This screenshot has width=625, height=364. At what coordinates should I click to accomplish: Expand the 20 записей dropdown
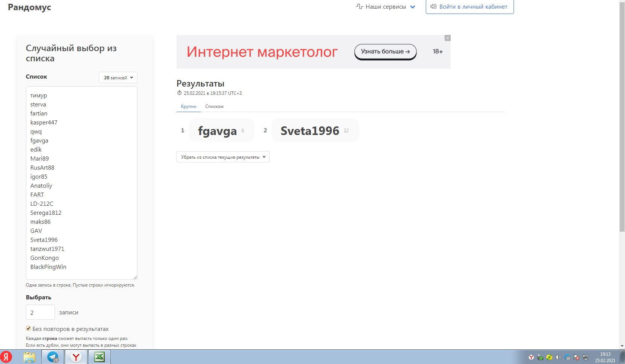[x=118, y=77]
